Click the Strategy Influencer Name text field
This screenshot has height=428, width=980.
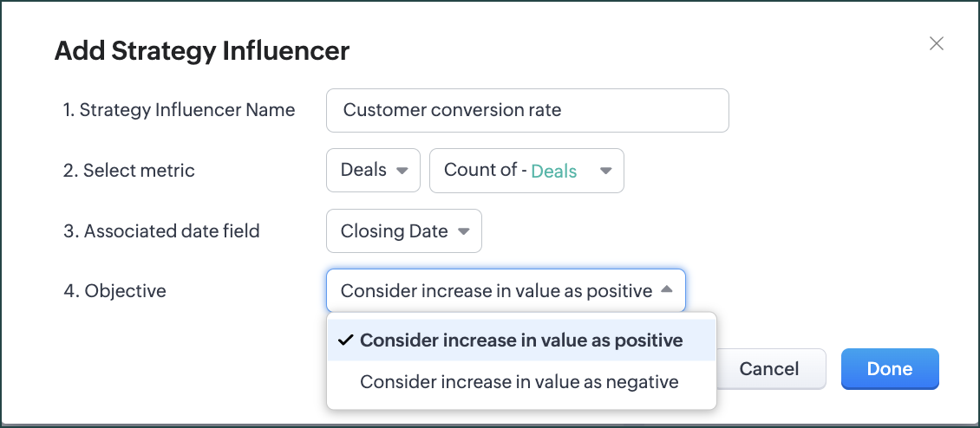click(x=526, y=111)
